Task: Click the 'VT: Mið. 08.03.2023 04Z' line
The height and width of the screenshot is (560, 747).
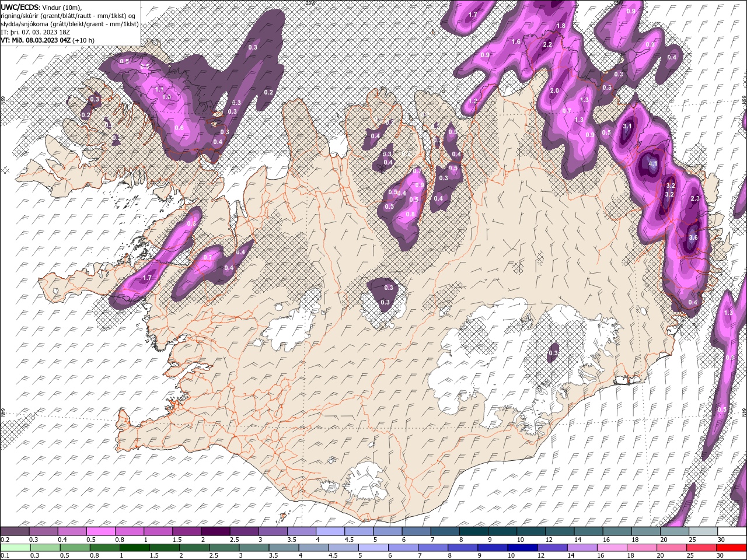Action: [x=36, y=40]
